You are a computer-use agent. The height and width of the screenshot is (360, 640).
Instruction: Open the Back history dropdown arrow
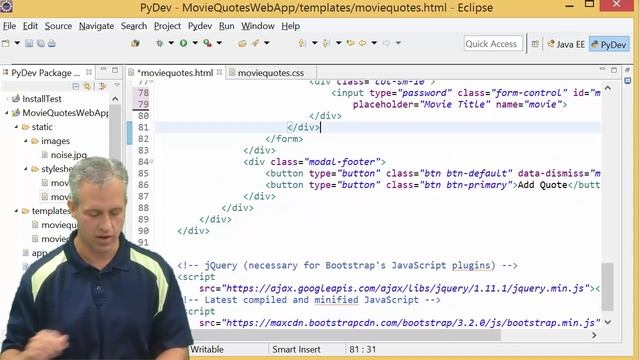374,43
